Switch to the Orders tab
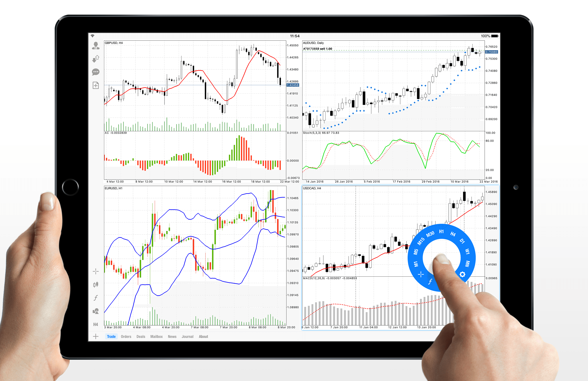Screen dimensions: 588x381 [126, 336]
